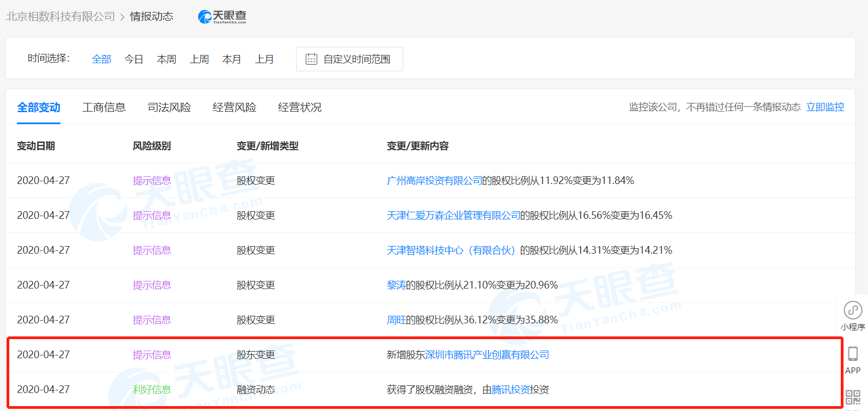Open 天津仁爱万森企业管理有限公司 link

pos(453,215)
